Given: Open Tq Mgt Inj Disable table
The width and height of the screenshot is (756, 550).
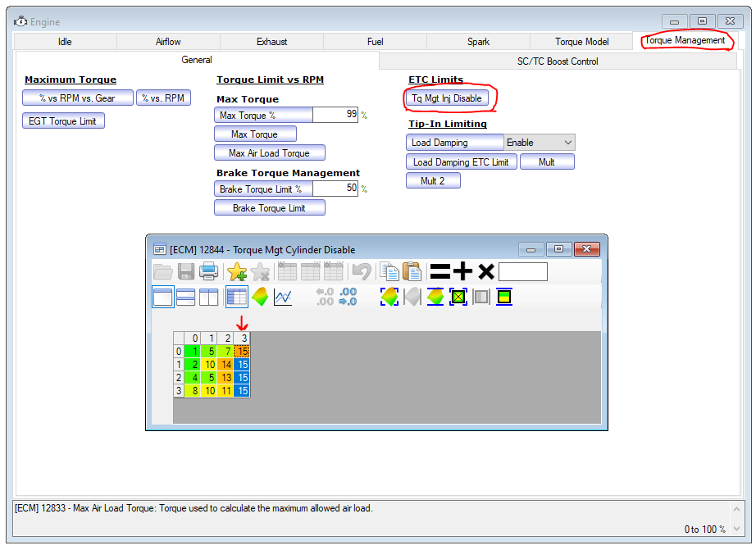Looking at the screenshot, I should pyautogui.click(x=447, y=98).
